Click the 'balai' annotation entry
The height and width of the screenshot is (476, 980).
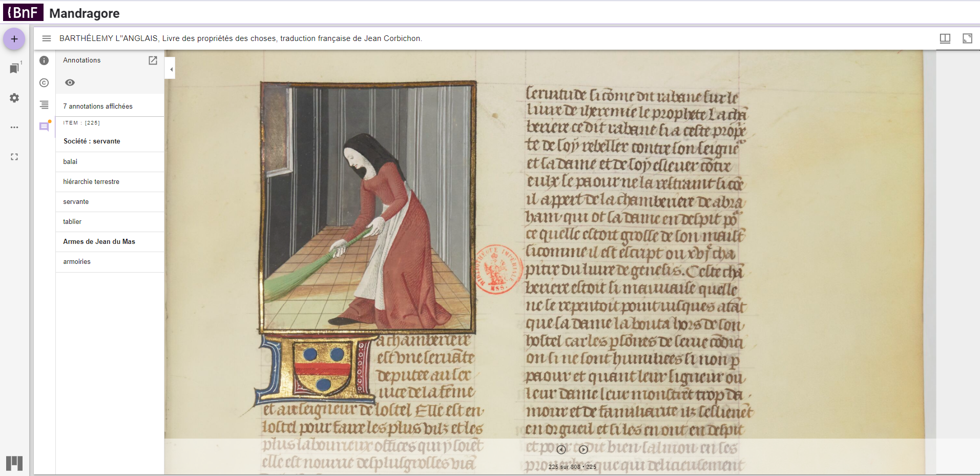click(70, 161)
